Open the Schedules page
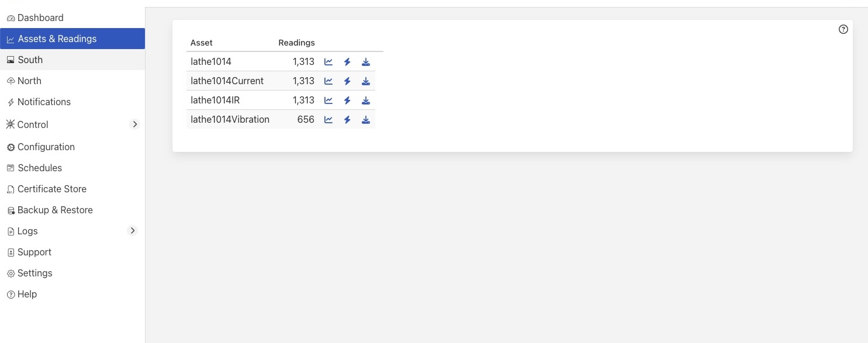868x343 pixels. [40, 168]
